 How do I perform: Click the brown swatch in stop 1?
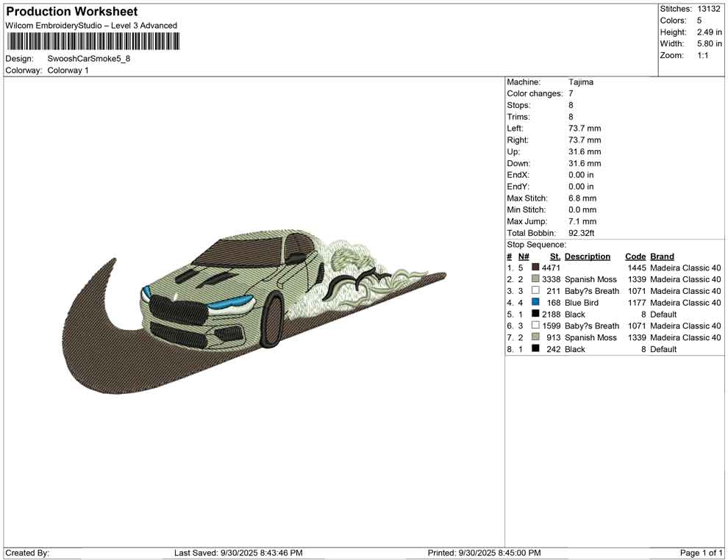(x=535, y=268)
